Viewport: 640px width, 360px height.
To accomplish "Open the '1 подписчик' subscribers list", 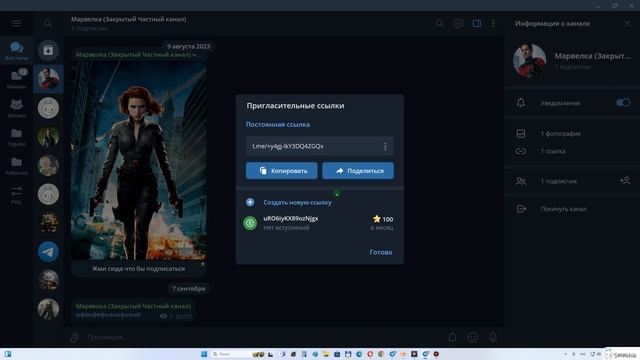I will click(x=558, y=181).
